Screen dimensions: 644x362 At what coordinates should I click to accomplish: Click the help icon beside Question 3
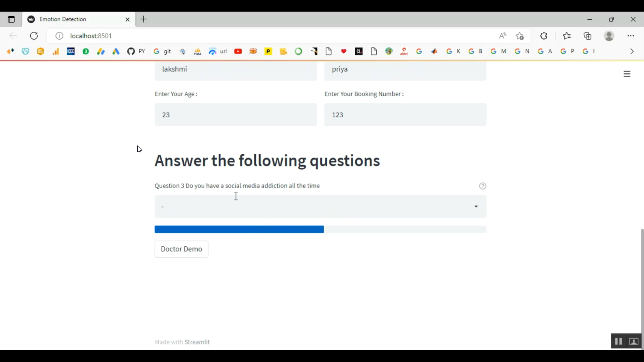pos(483,186)
